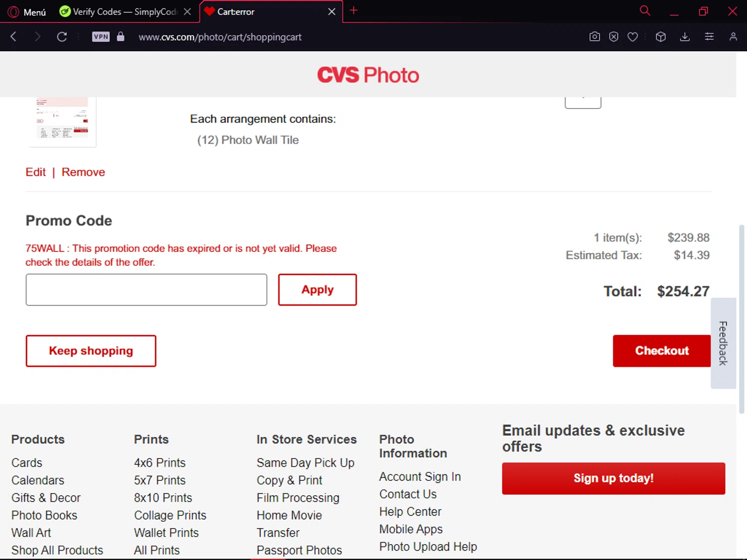Image resolution: width=747 pixels, height=560 pixels.
Task: Click the expired 75WALL error message
Action: pos(181,255)
